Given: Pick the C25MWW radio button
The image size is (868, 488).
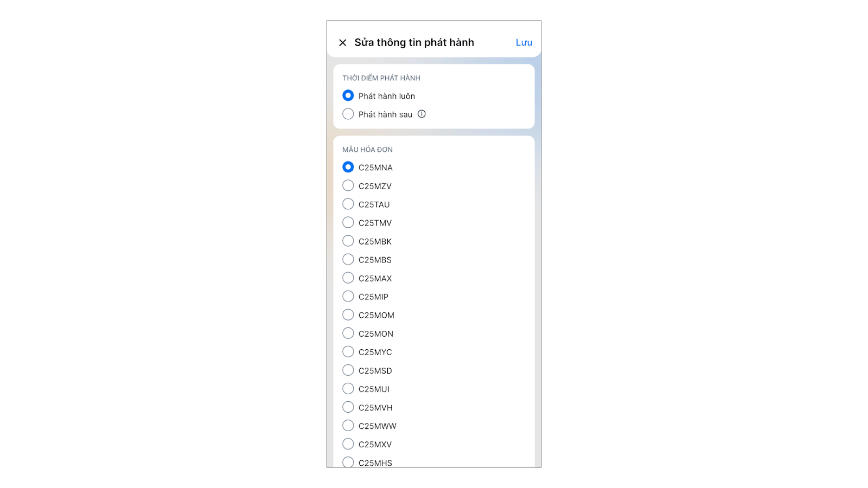Looking at the screenshot, I should [x=348, y=425].
